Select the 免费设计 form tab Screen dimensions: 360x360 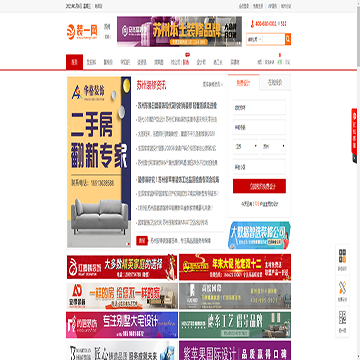pyautogui.click(x=244, y=83)
